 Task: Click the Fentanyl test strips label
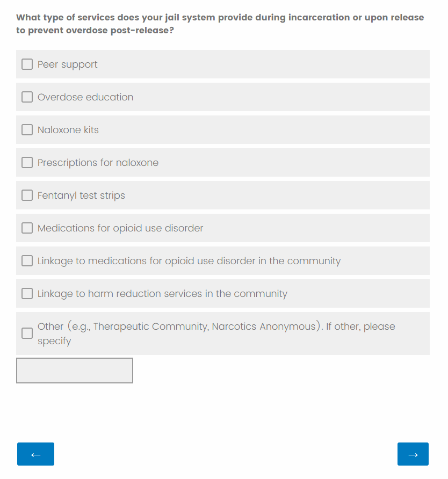coord(81,195)
